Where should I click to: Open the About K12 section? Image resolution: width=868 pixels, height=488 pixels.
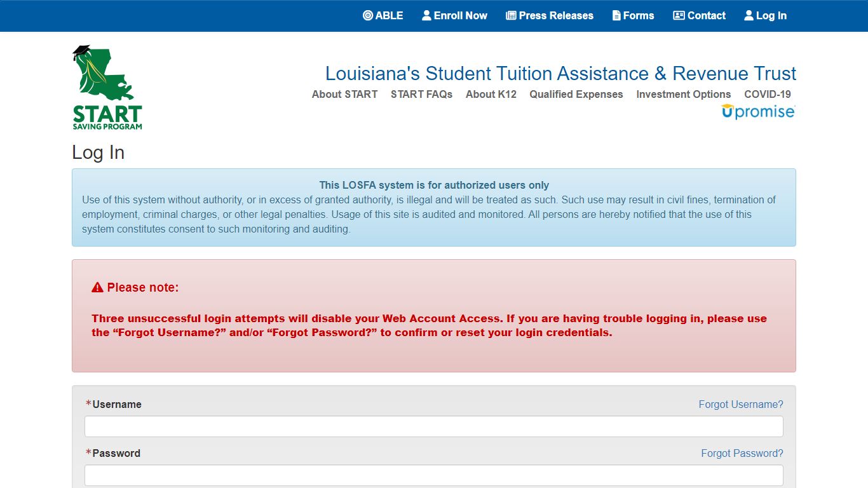point(491,94)
